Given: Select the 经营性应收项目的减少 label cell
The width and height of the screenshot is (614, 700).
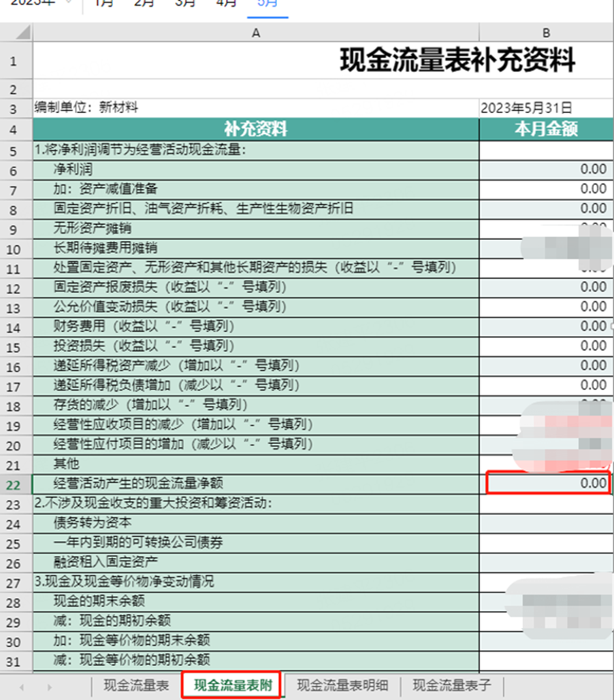Looking at the screenshot, I should click(255, 425).
